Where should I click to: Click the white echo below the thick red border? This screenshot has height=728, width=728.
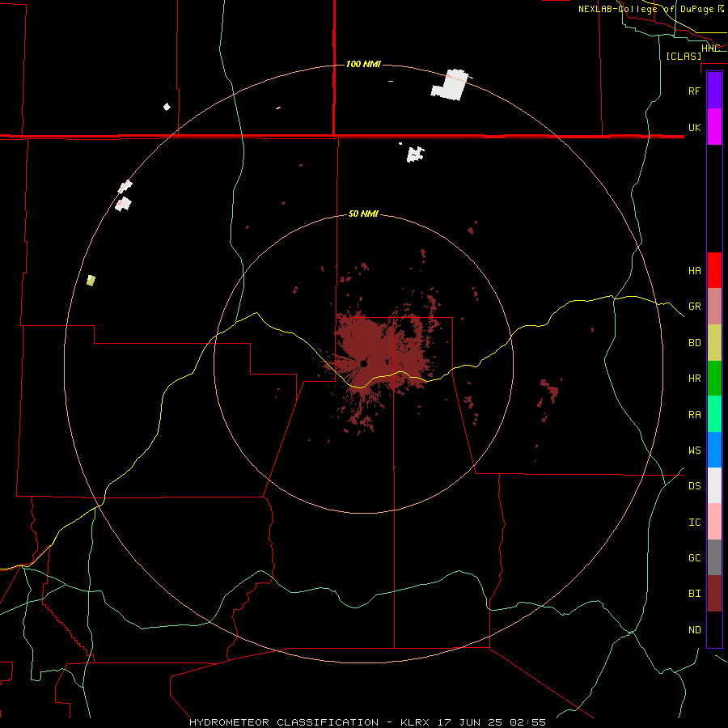point(415,154)
